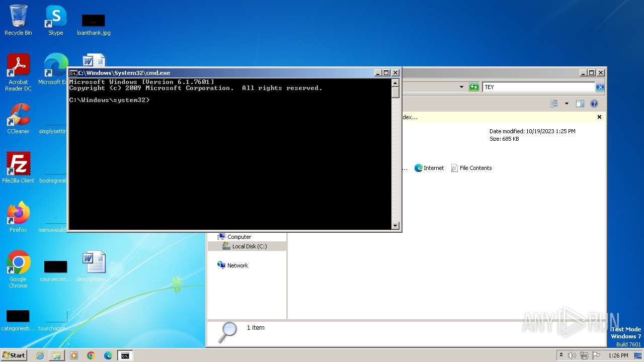Show hidden tray icons
This screenshot has height=362, width=644.
pos(561,355)
